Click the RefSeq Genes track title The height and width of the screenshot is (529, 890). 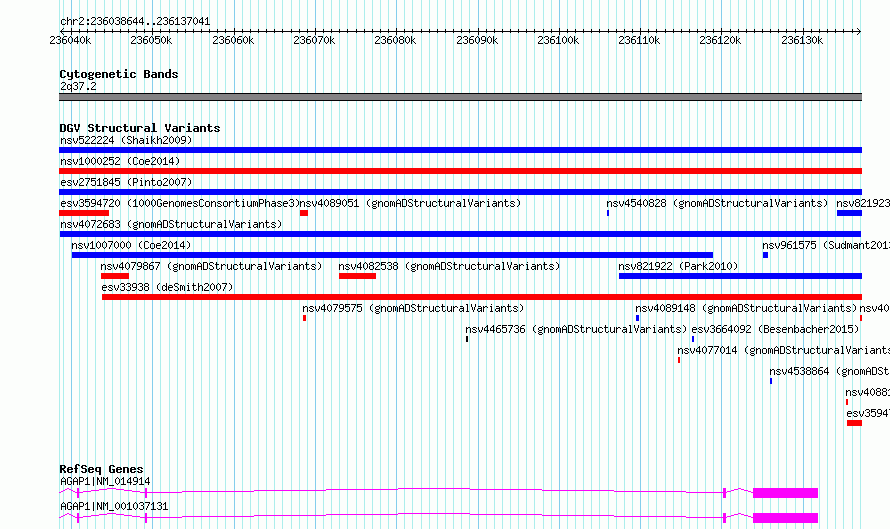coord(101,469)
